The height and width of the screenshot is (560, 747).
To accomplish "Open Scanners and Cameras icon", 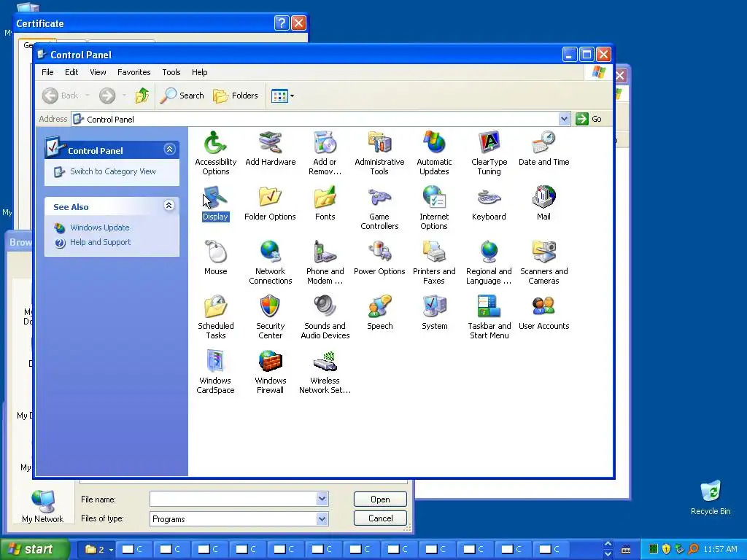I will click(543, 262).
